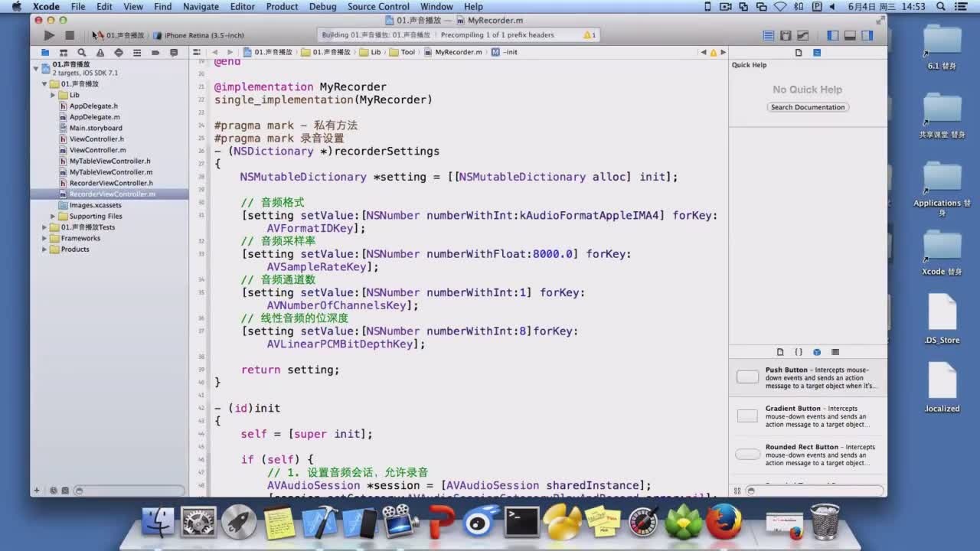Expand the Frameworks group
Screen dimensions: 980x551
44,239
